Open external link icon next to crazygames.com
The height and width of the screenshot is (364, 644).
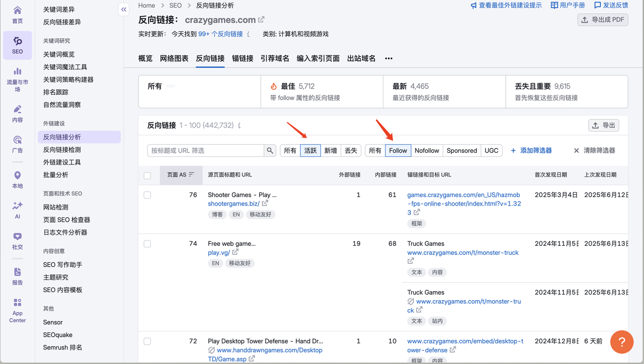[261, 20]
